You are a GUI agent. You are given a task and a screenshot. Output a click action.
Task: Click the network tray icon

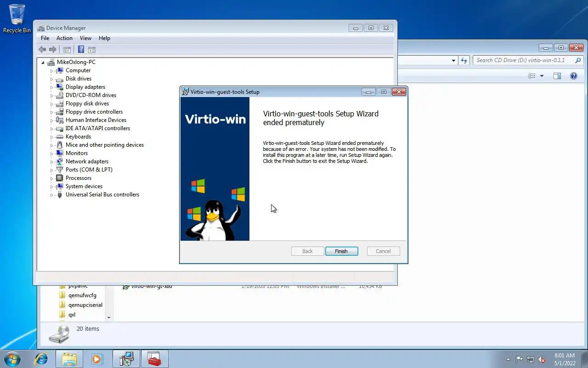pos(531,359)
